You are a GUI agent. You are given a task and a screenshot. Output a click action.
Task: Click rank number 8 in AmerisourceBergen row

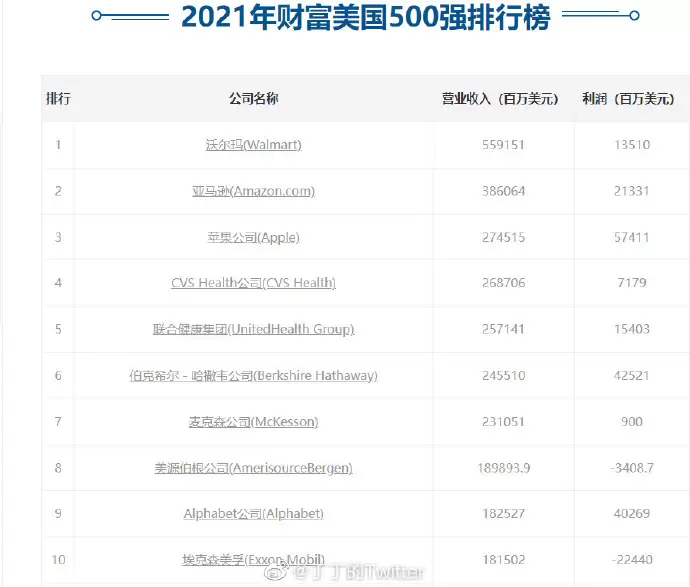click(x=58, y=468)
